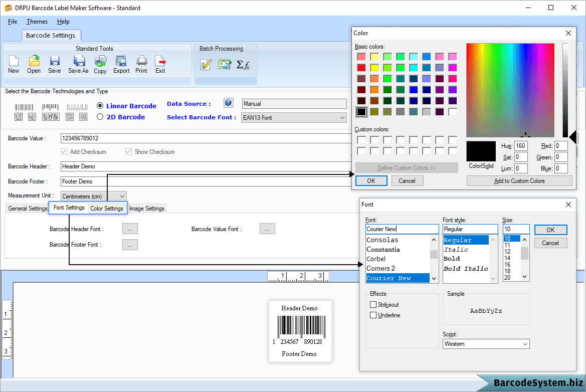Switch to the Font Settings tab
The height and width of the screenshot is (392, 586).
click(69, 208)
